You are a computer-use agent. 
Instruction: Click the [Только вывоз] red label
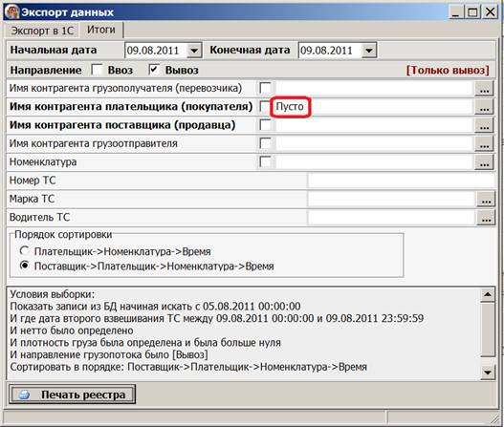point(448,70)
